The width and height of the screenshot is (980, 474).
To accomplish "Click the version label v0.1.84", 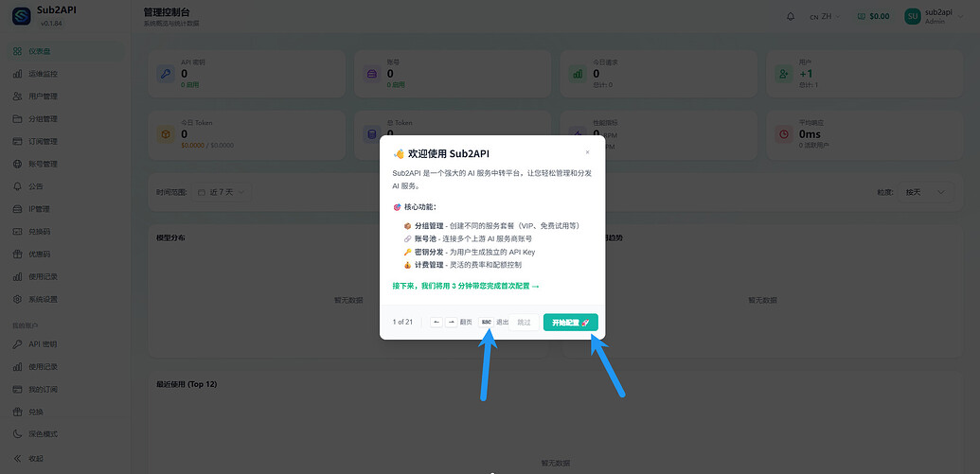I will coord(51,24).
